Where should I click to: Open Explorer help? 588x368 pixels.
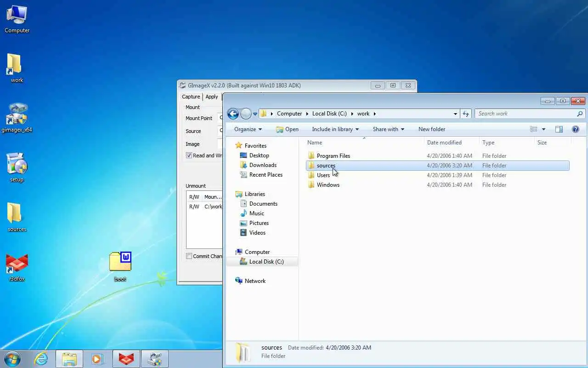click(x=575, y=129)
